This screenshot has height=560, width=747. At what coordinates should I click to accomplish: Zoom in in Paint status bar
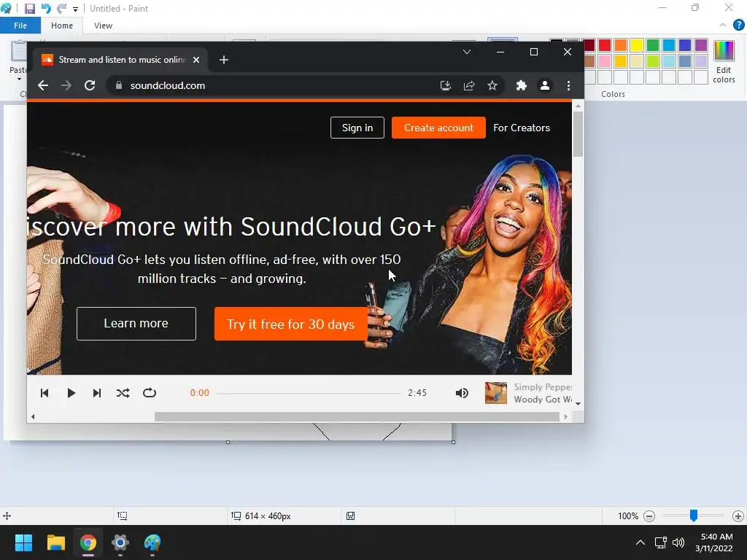click(738, 516)
